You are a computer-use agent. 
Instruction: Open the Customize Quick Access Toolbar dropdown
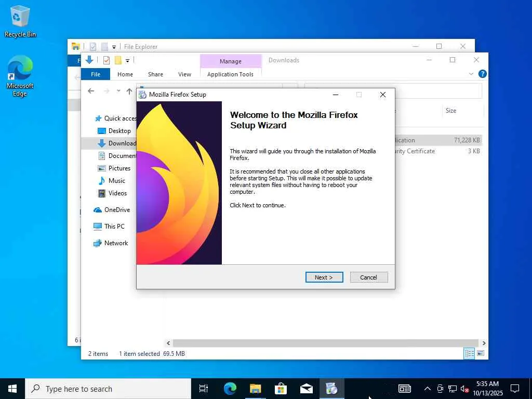(x=127, y=61)
